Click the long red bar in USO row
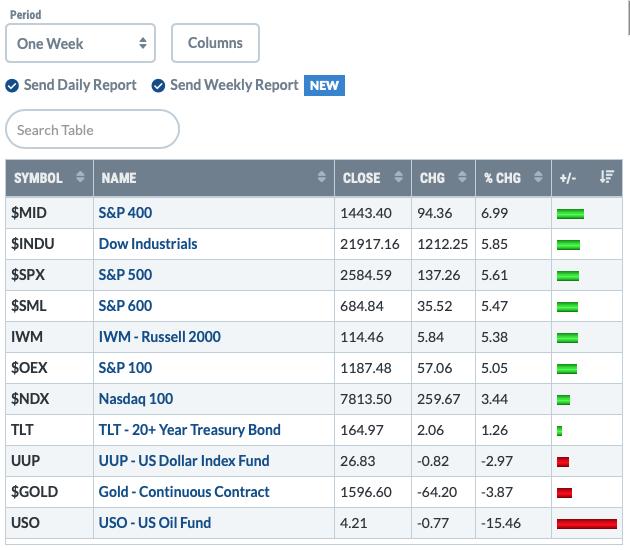Image resolution: width=630 pixels, height=550 pixels. click(587, 524)
